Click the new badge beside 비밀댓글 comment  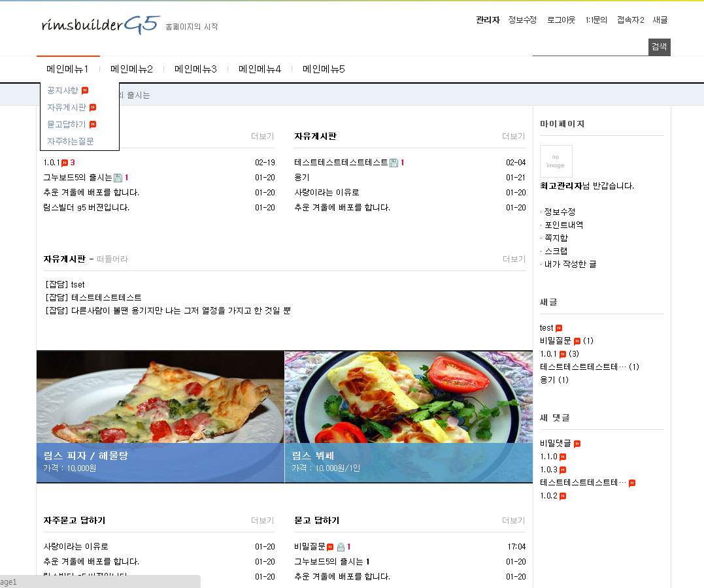pos(577,444)
